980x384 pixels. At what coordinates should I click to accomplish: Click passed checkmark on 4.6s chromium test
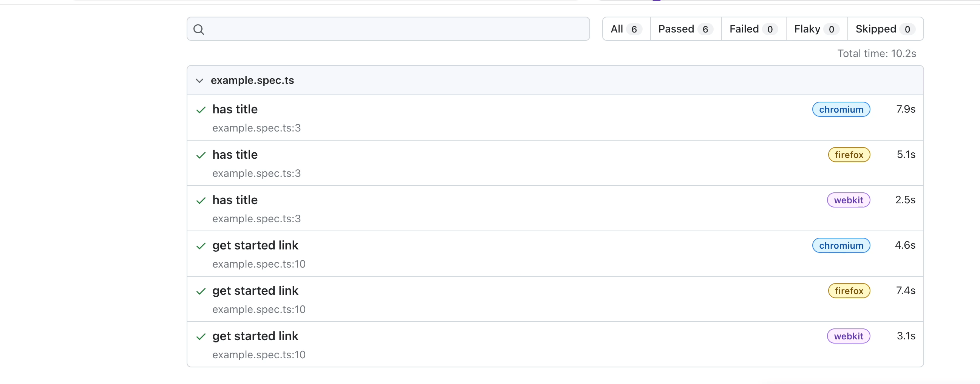[201, 246]
